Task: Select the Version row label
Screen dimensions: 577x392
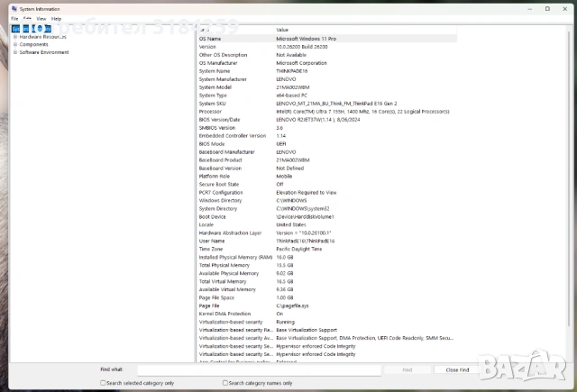Action: tap(207, 47)
